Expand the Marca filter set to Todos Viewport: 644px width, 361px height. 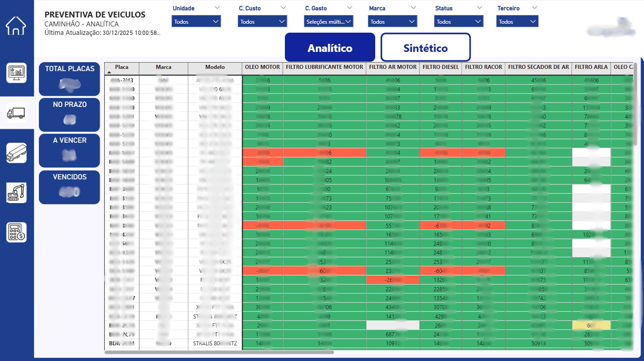click(x=392, y=21)
